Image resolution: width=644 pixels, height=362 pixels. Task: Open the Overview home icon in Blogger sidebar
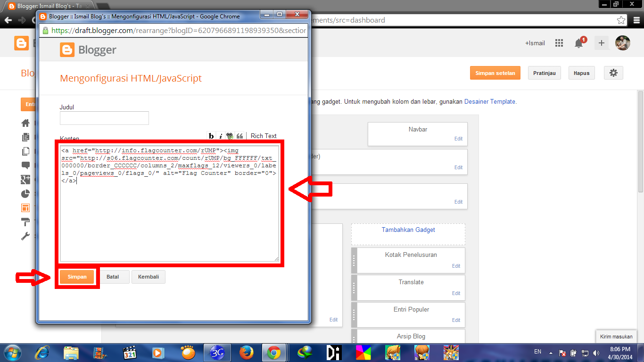25,123
